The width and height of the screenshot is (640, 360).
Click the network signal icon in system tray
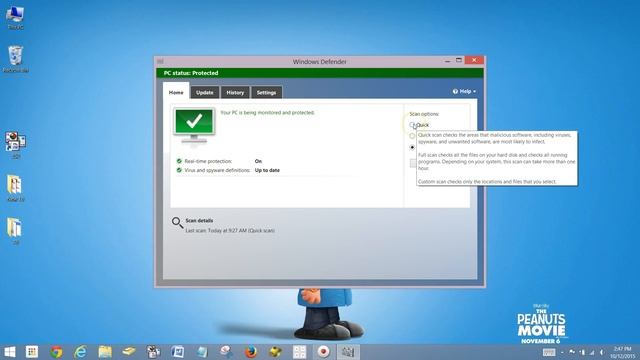[592, 352]
